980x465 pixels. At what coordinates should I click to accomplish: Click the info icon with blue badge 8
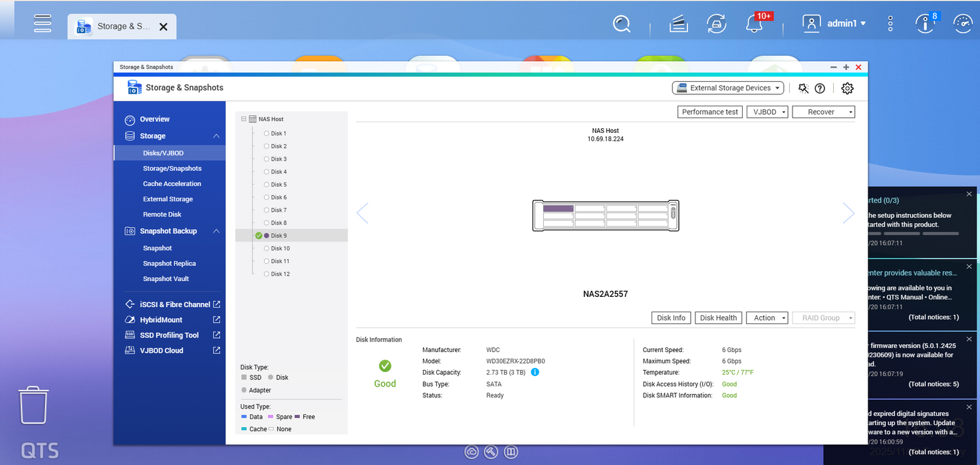925,23
